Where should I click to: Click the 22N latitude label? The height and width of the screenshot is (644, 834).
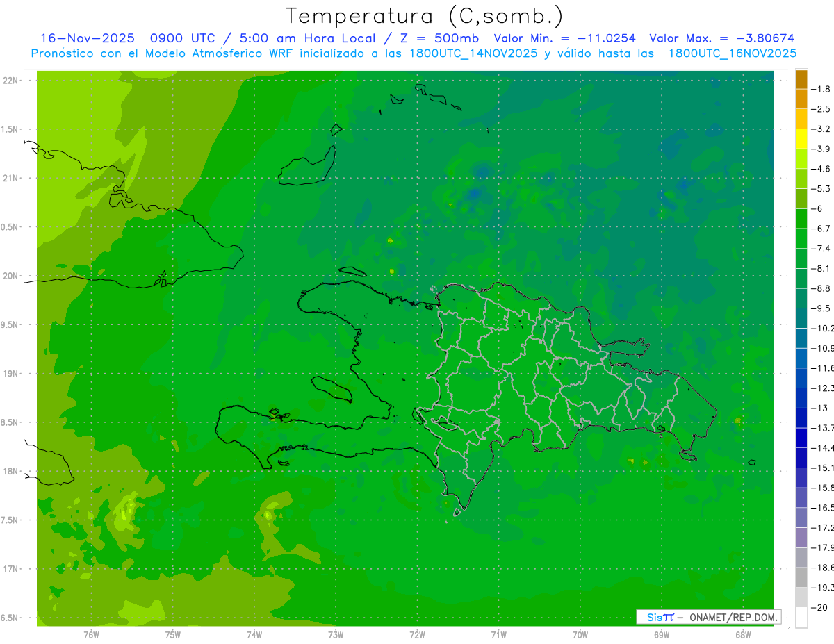11,81
